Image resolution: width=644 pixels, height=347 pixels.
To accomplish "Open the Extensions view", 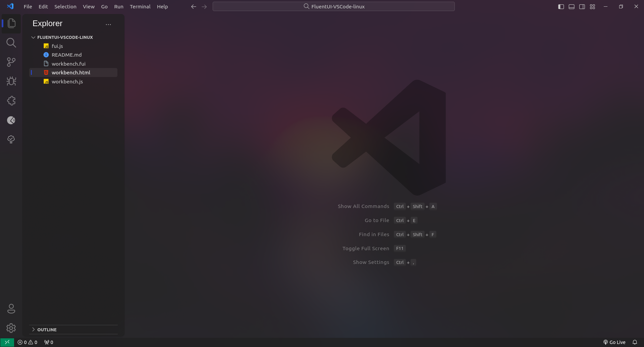I will (x=11, y=100).
